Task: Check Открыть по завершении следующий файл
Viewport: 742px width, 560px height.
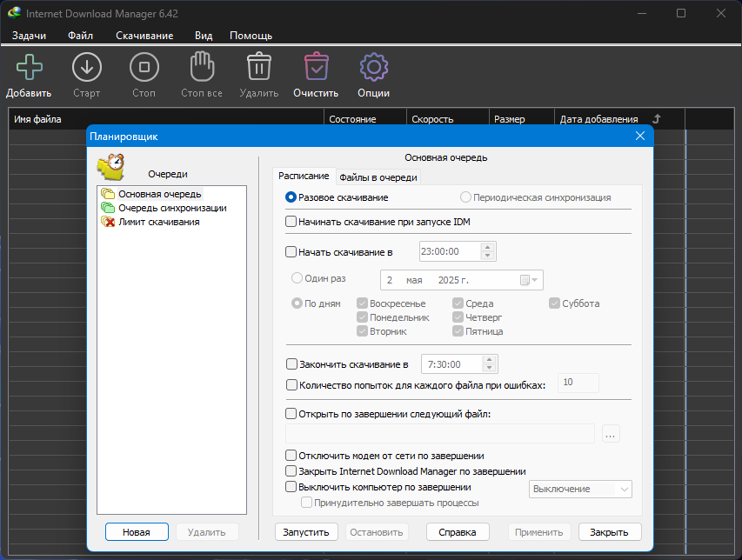Action: 291,414
